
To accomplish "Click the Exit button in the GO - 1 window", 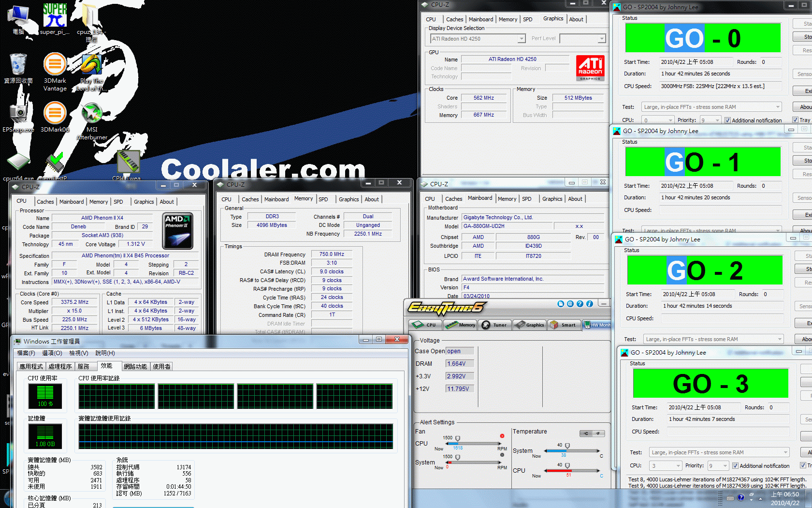I will 802,215.
